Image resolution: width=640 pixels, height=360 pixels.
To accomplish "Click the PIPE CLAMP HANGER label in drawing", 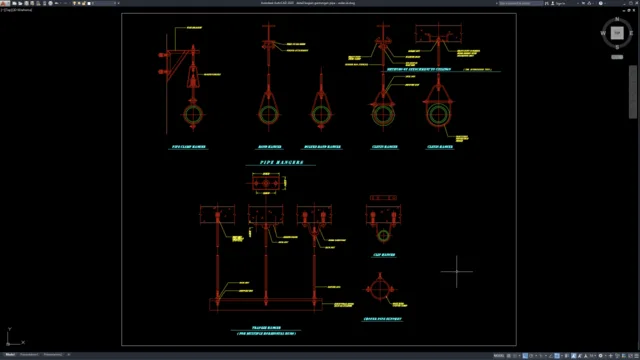I will coord(189,147).
